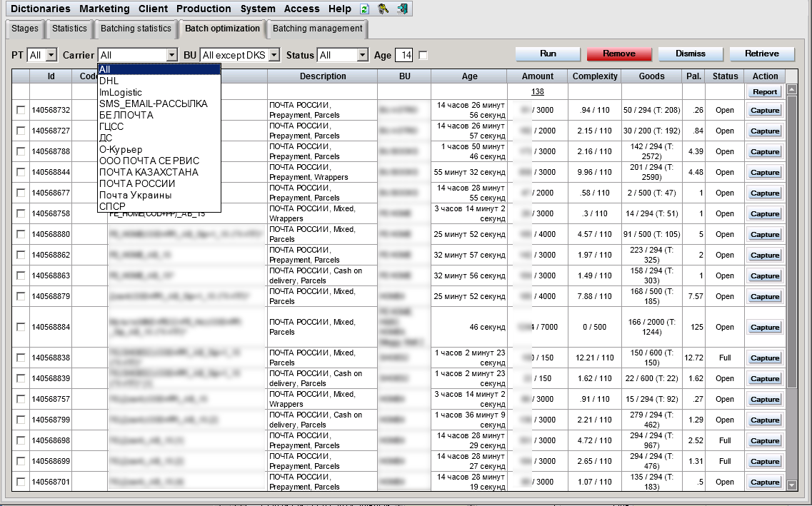
Task: Click the red Remove button
Action: (x=619, y=54)
